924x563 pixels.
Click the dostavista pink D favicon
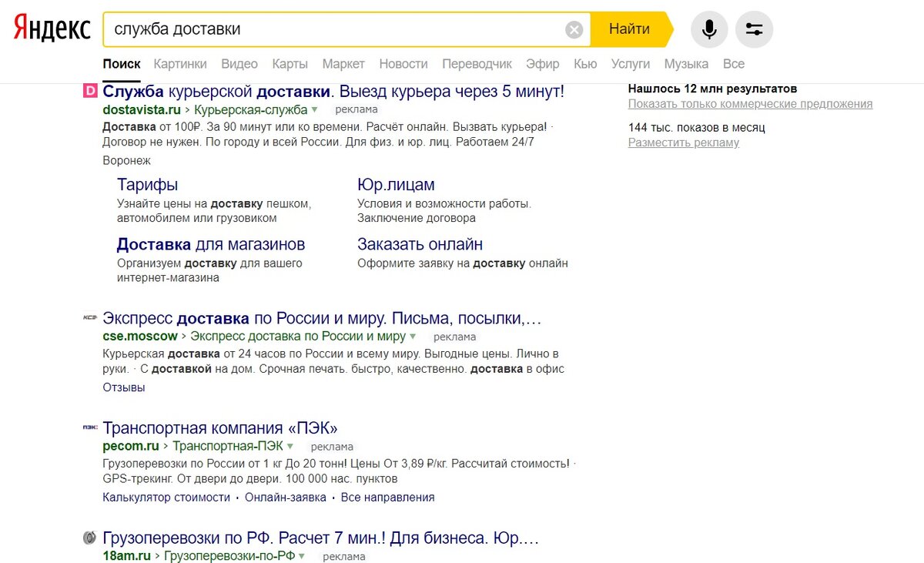[89, 91]
